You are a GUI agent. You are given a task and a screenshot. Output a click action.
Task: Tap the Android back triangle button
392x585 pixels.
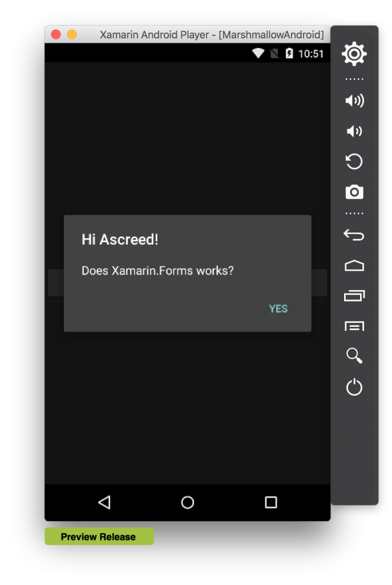pos(104,502)
